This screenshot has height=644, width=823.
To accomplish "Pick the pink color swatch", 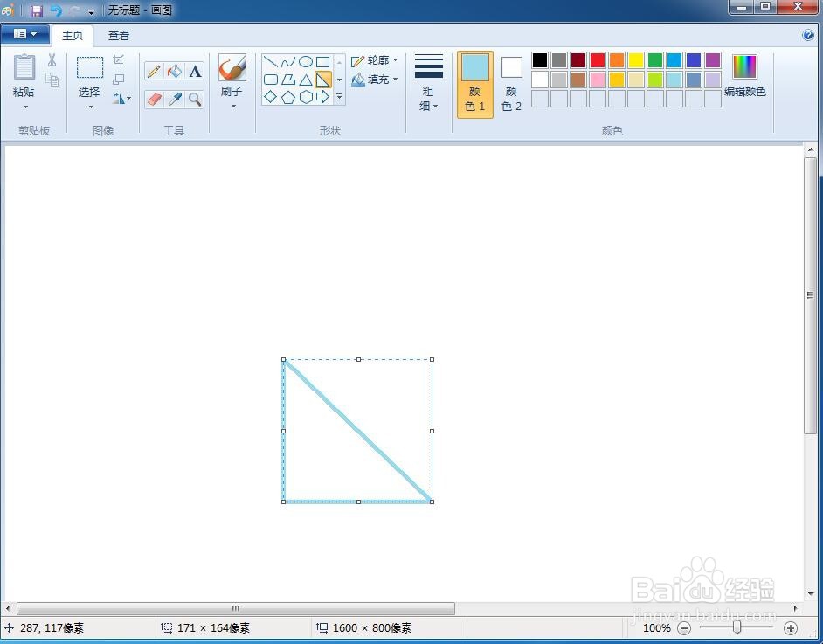I will click(598, 80).
